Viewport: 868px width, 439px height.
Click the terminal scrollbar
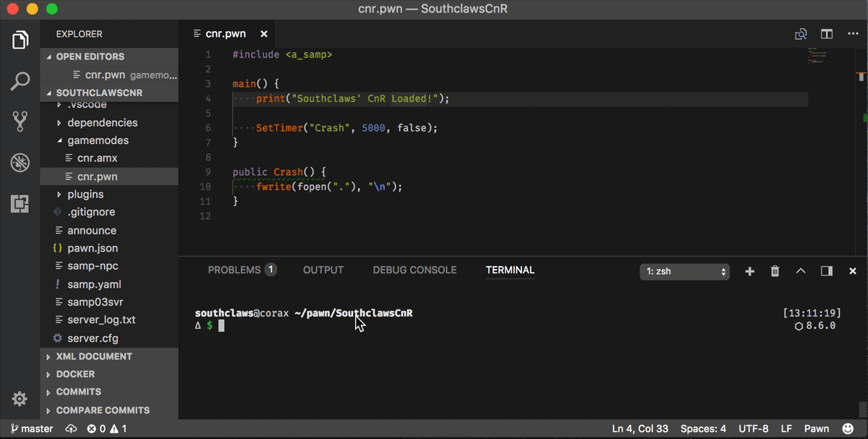tap(862, 409)
